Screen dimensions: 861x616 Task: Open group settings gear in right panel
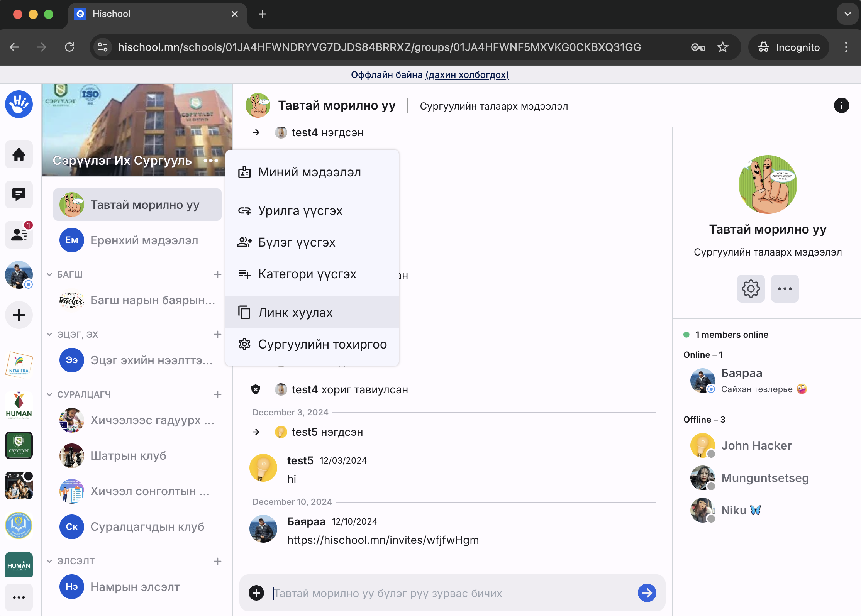click(751, 289)
